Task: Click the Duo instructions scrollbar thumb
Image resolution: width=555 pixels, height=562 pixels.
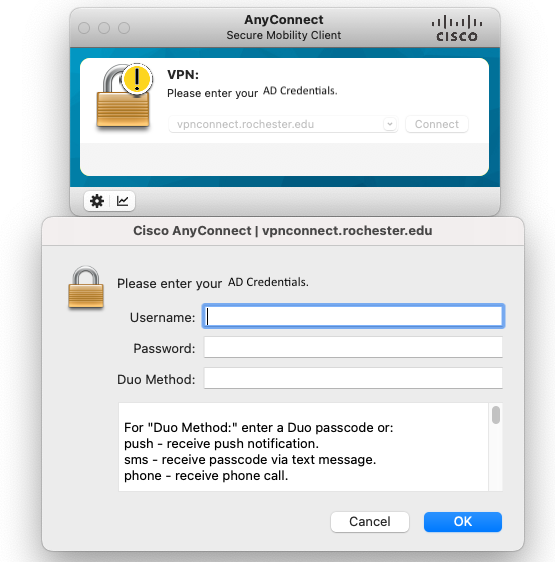Action: coord(496,415)
